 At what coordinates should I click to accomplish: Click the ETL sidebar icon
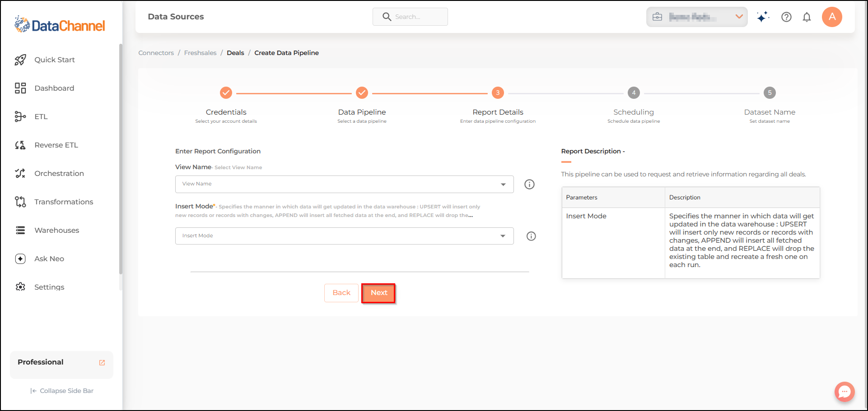click(20, 116)
